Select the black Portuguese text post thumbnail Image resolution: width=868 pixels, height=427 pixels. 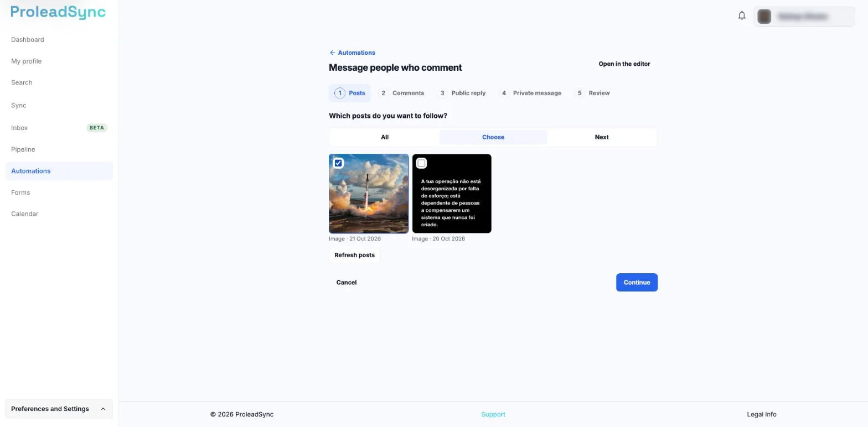[x=452, y=194]
